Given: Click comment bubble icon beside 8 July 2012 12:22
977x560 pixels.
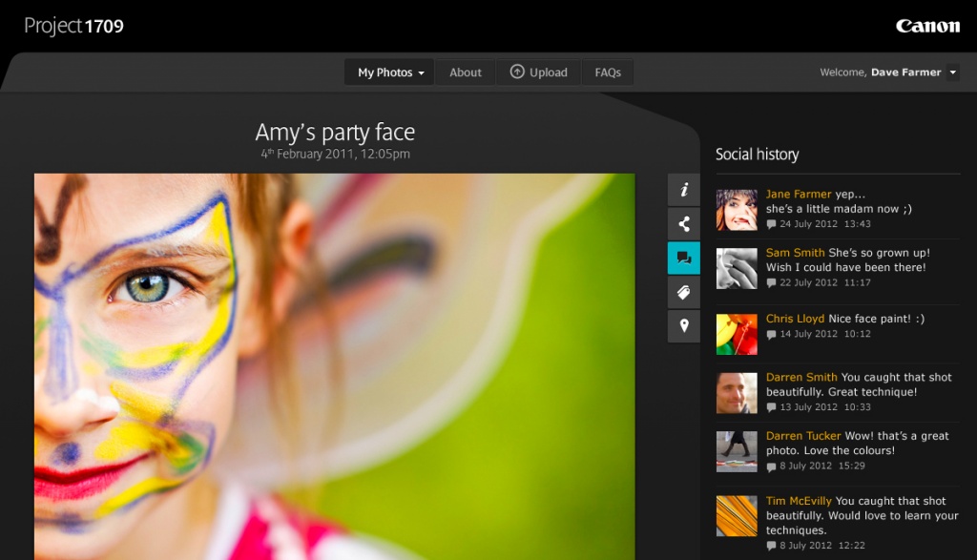Looking at the screenshot, I should coord(771,547).
